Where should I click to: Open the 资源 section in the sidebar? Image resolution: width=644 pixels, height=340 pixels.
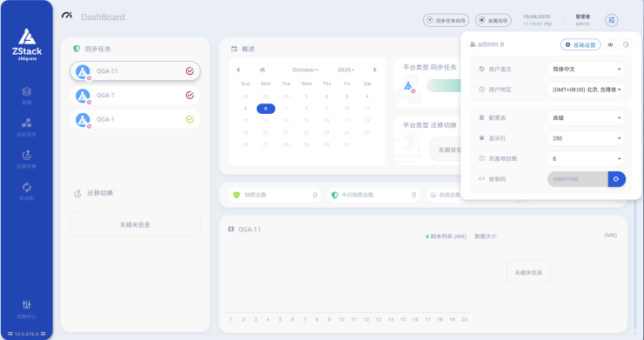[x=27, y=96]
